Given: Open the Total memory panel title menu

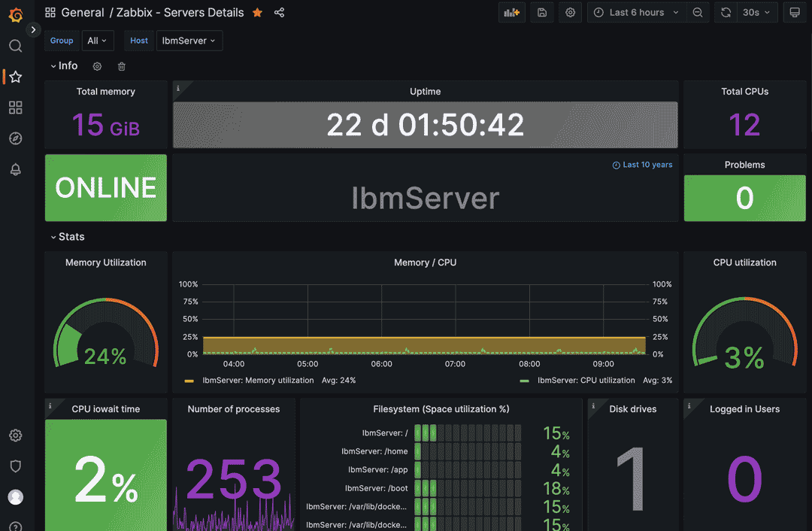Looking at the screenshot, I should 106,91.
